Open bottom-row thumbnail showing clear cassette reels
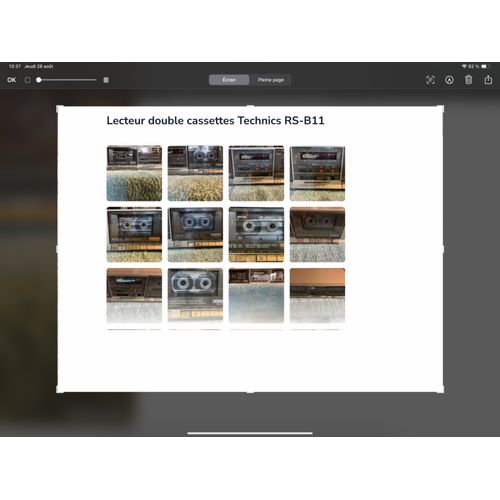Screen dimensions: 500x500 click(195, 295)
